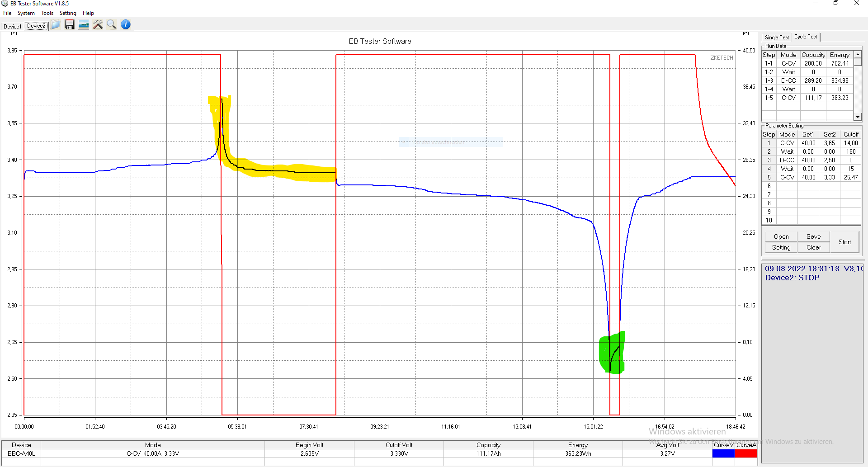Image resolution: width=868 pixels, height=467 pixels.
Task: Click the floppy disk save icon
Action: [69, 25]
